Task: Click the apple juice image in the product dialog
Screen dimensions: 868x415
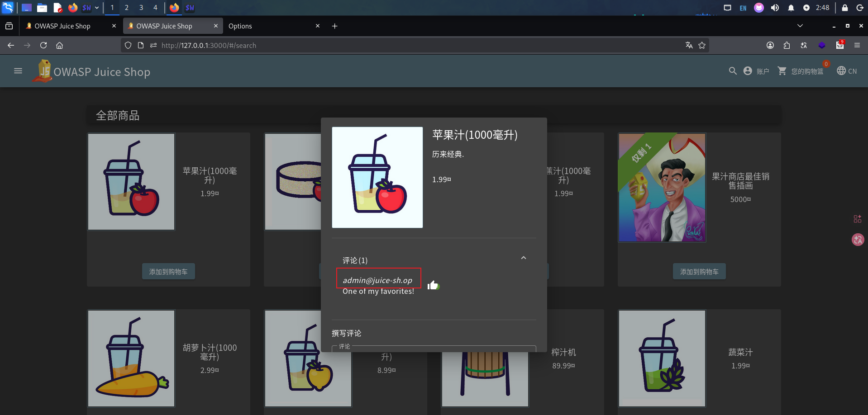Action: click(x=377, y=177)
